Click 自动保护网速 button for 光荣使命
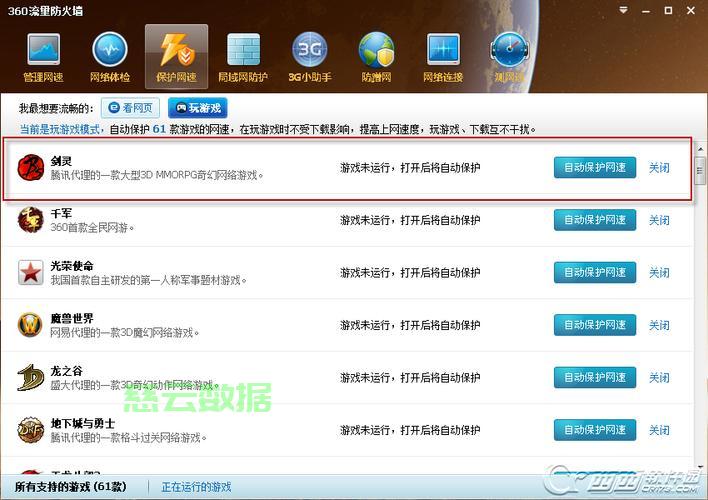Screen dimensions: 708x500 (595, 272)
